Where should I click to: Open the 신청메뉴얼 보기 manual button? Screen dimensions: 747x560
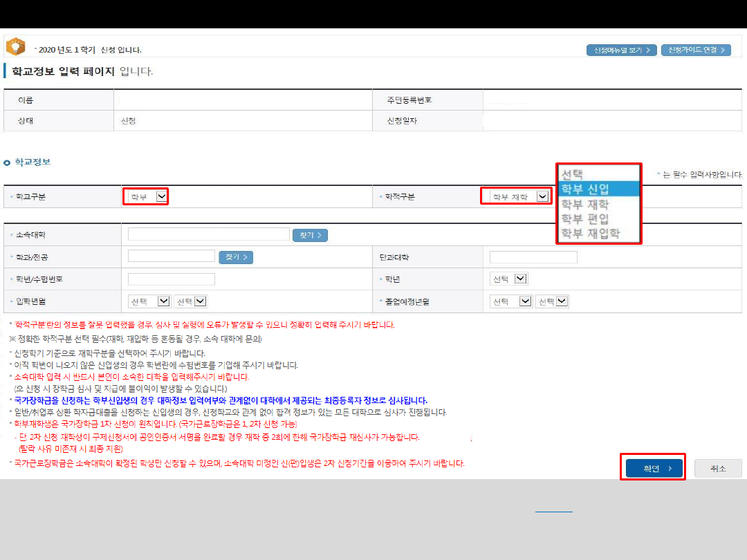tap(621, 50)
